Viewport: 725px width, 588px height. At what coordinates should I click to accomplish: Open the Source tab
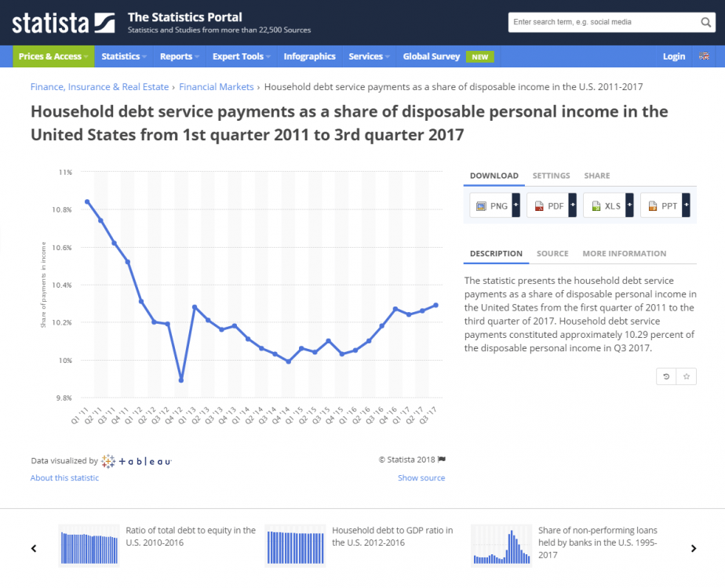coord(552,253)
